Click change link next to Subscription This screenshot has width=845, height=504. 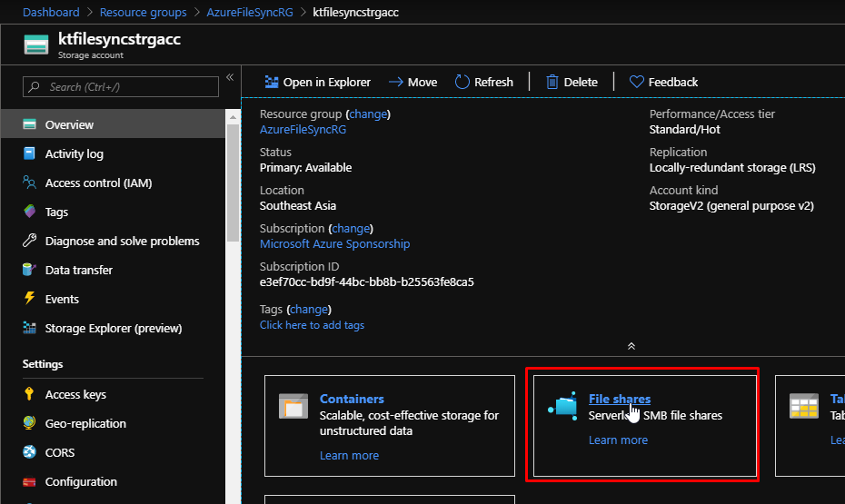coord(351,228)
